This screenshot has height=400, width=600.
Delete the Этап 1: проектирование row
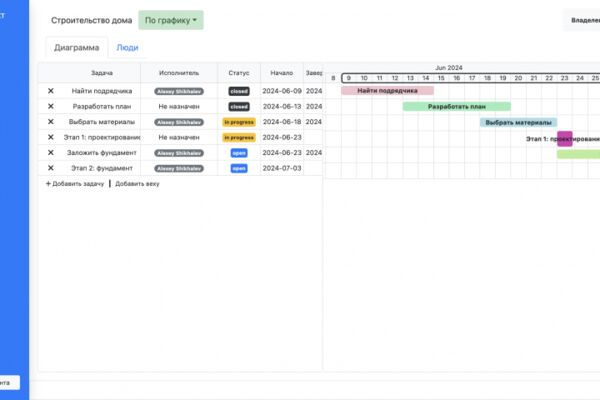[x=51, y=137]
